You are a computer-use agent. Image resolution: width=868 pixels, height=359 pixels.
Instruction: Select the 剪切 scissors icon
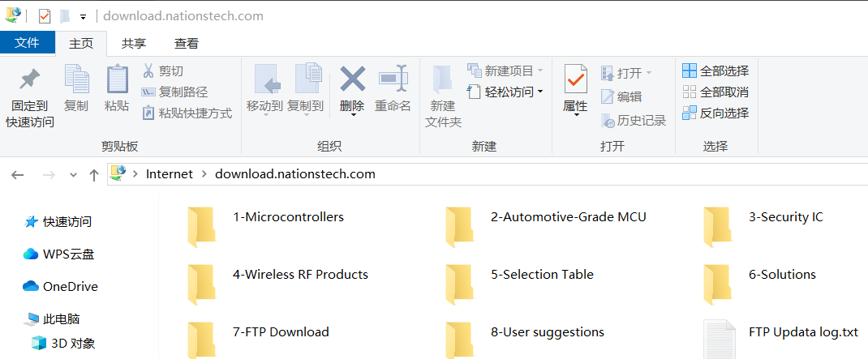[148, 71]
